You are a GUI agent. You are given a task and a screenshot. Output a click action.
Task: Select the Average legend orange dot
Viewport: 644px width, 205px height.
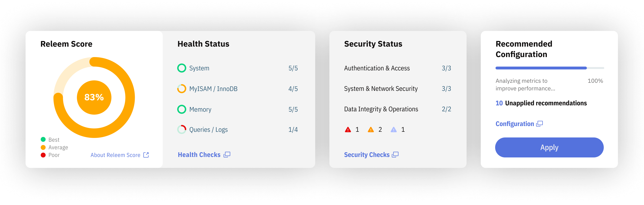[x=43, y=147]
